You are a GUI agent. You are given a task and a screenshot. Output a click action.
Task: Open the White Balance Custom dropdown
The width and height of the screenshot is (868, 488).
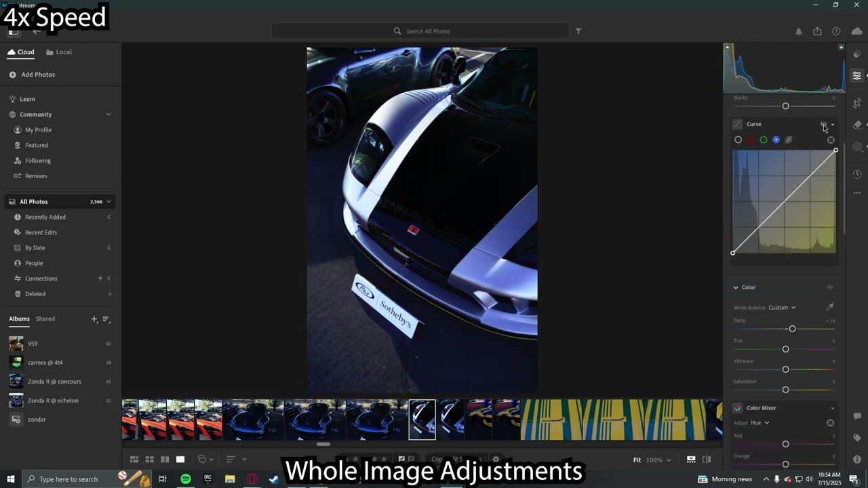[x=782, y=308]
